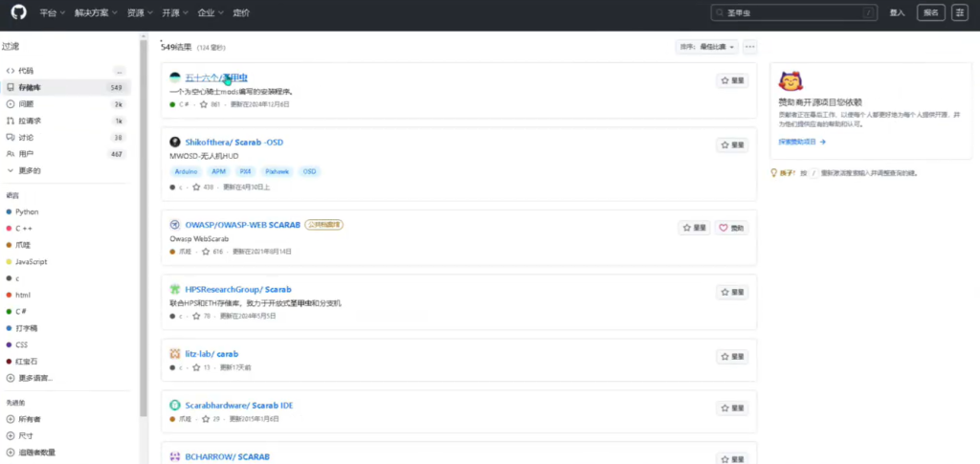This screenshot has height=464, width=980.
Task: Click the sidebar vertical scrollbar
Action: pyautogui.click(x=144, y=228)
